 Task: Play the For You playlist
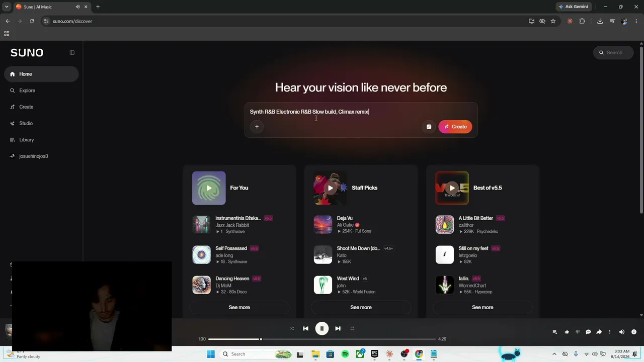point(209,188)
